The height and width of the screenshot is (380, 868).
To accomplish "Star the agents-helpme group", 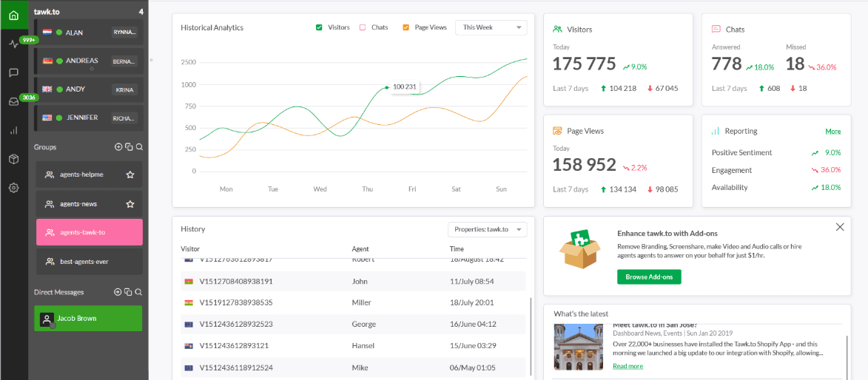I will [130, 175].
